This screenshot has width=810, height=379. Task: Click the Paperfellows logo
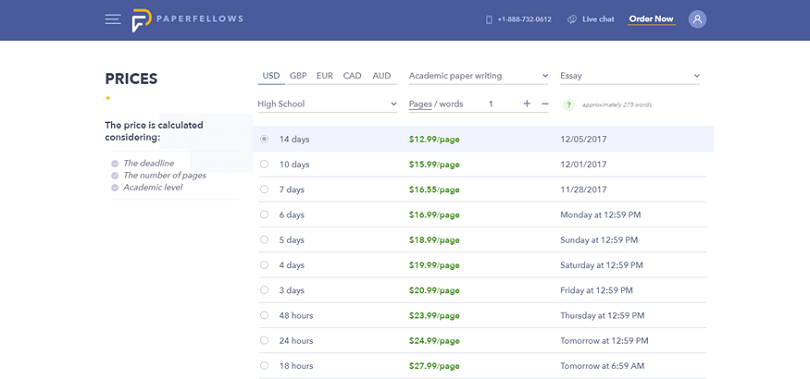pyautogui.click(x=187, y=20)
